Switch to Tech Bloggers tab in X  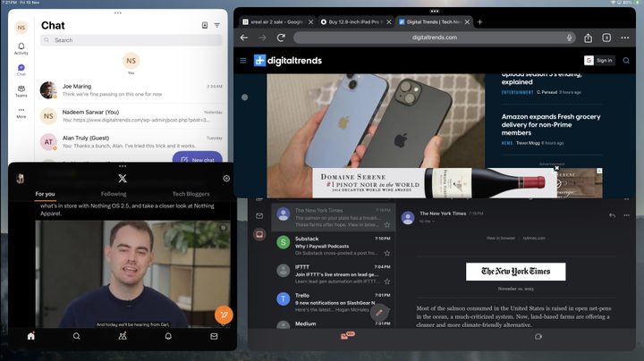coord(191,194)
